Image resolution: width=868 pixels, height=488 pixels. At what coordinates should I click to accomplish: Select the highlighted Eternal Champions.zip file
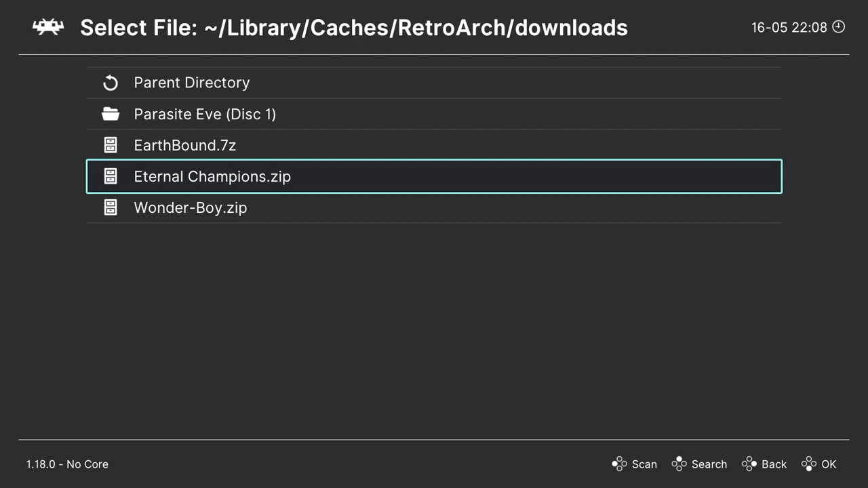[x=212, y=176]
